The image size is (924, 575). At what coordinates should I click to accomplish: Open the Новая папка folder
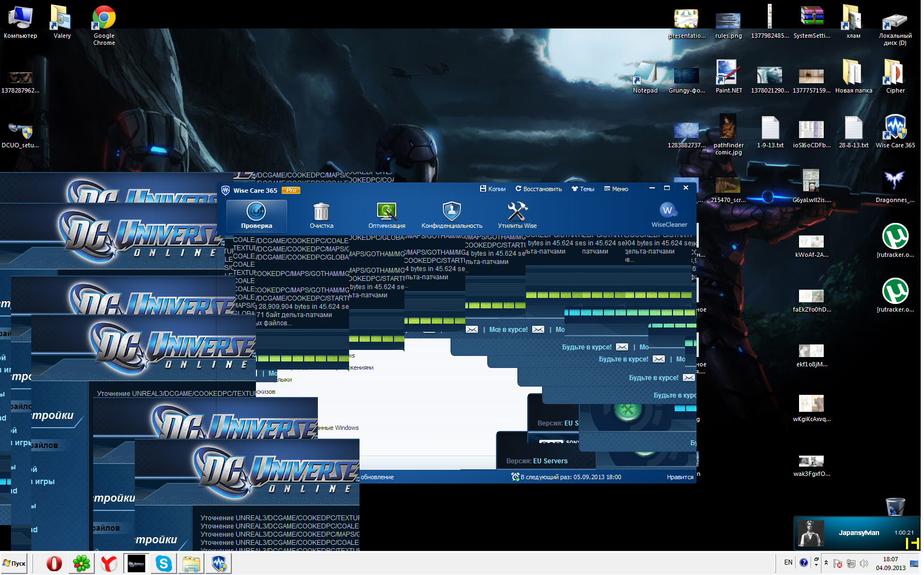[x=853, y=78]
